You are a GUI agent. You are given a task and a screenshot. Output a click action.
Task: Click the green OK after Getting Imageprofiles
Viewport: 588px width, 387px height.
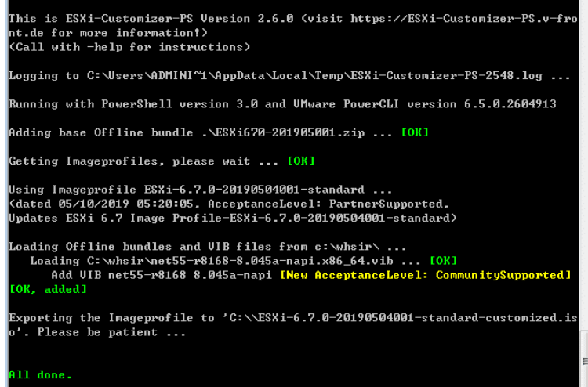[300, 161]
